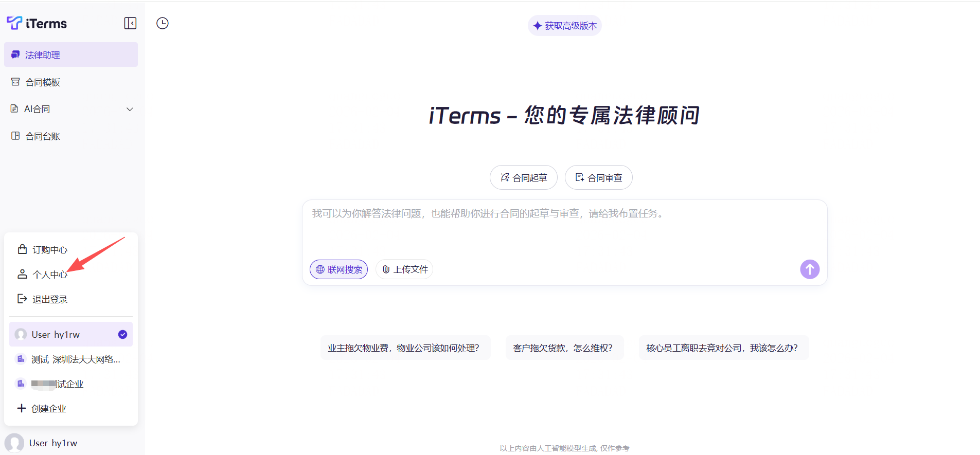Collapse the sidebar panel icon
Image resolution: width=980 pixels, height=455 pixels.
pos(130,23)
